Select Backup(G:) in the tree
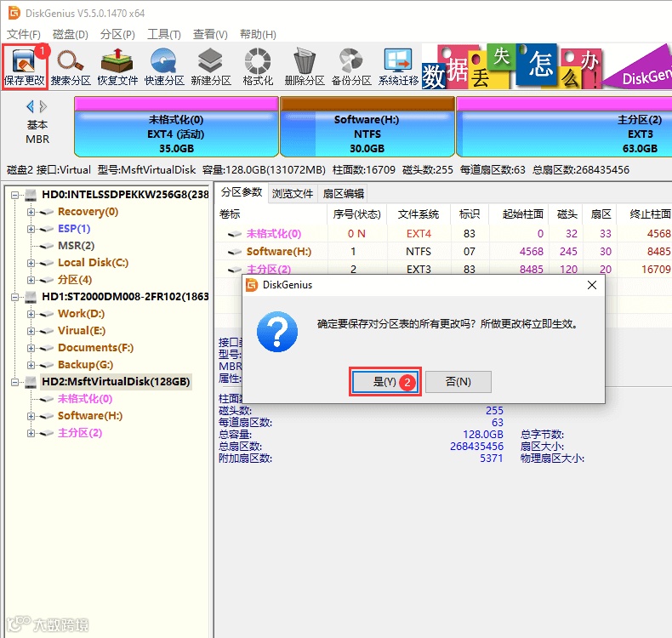Image resolution: width=672 pixels, height=638 pixels. pos(85,365)
